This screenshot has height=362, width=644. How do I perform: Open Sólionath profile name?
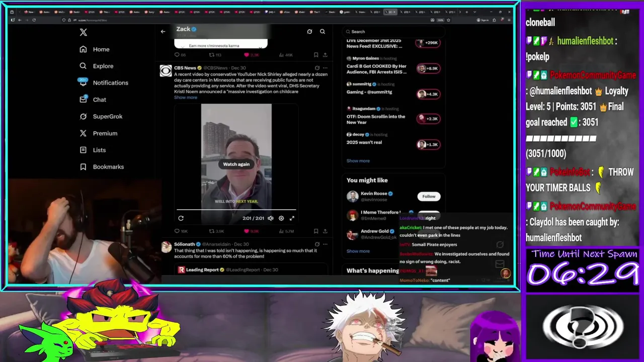pyautogui.click(x=184, y=244)
